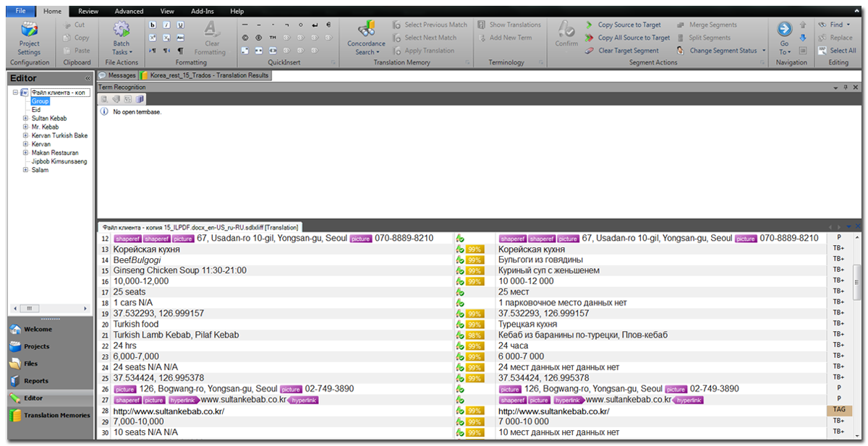868x446 pixels.
Task: Toggle italic formatting in the ribbon
Action: coord(166,25)
